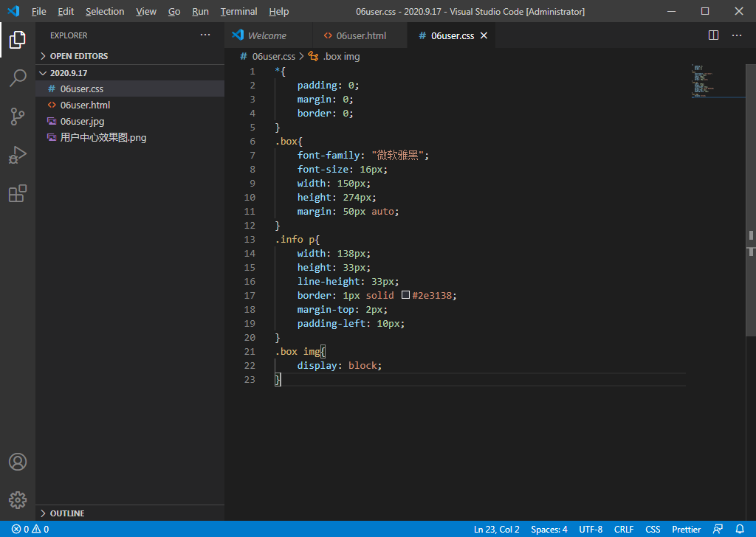Click the symbol icon beside .box img breadcrumb
This screenshot has width=756, height=537.
313,56
